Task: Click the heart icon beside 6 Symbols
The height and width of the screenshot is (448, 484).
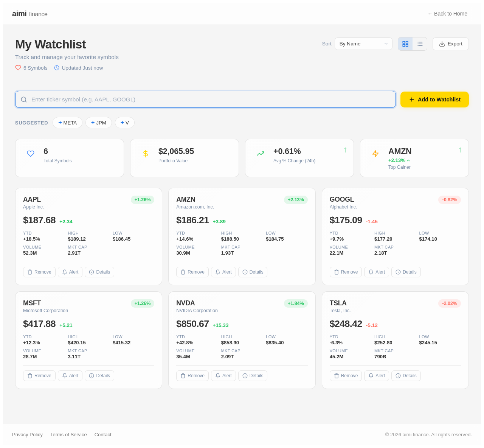Action: coord(18,68)
